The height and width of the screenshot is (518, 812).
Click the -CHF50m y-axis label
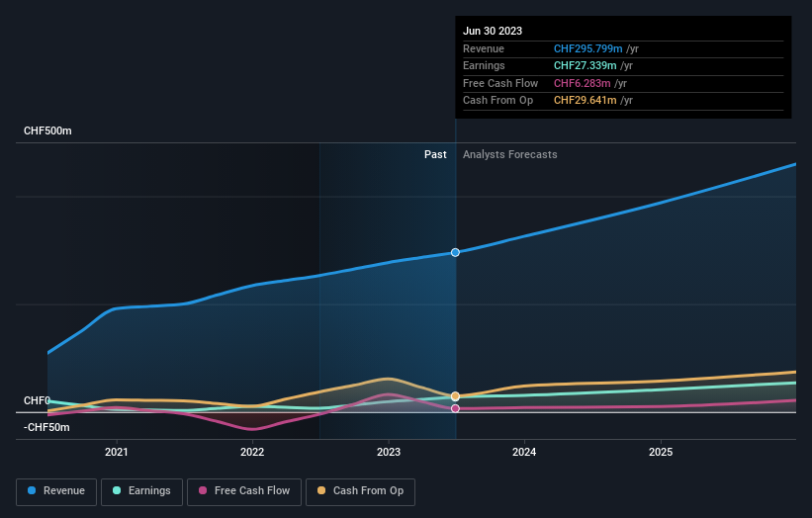pos(46,427)
